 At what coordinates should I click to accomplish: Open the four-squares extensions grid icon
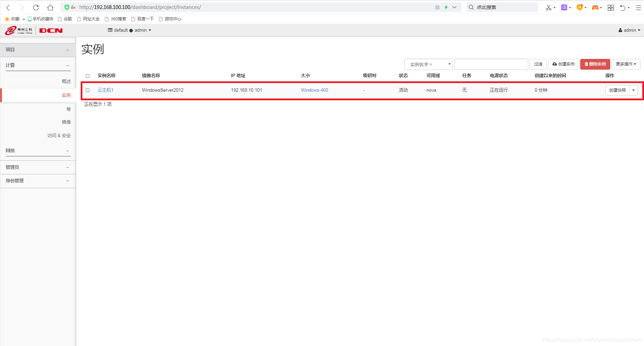(x=611, y=7)
